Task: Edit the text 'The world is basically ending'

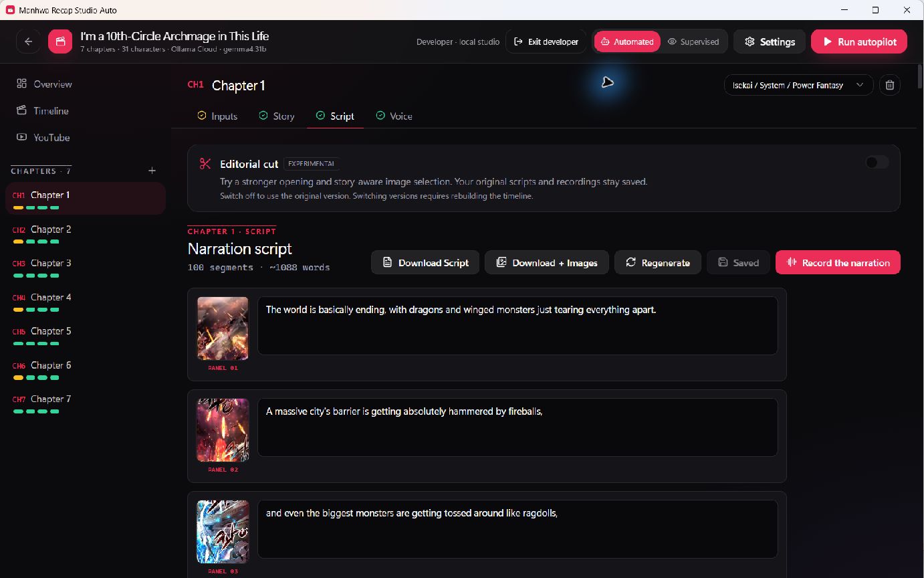Action: [517, 326]
